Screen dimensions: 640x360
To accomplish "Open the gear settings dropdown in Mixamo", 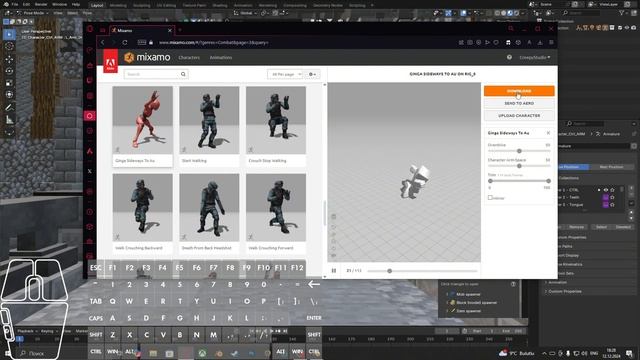I will click(312, 74).
